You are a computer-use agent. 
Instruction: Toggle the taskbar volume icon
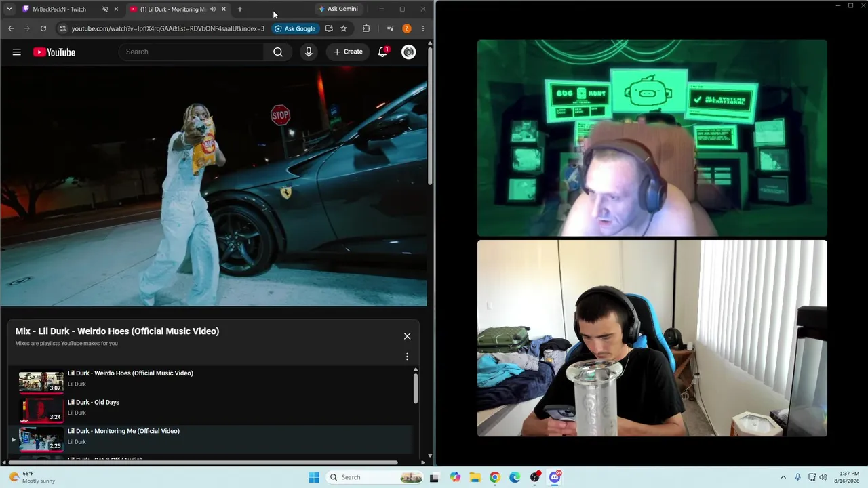pos(823,477)
